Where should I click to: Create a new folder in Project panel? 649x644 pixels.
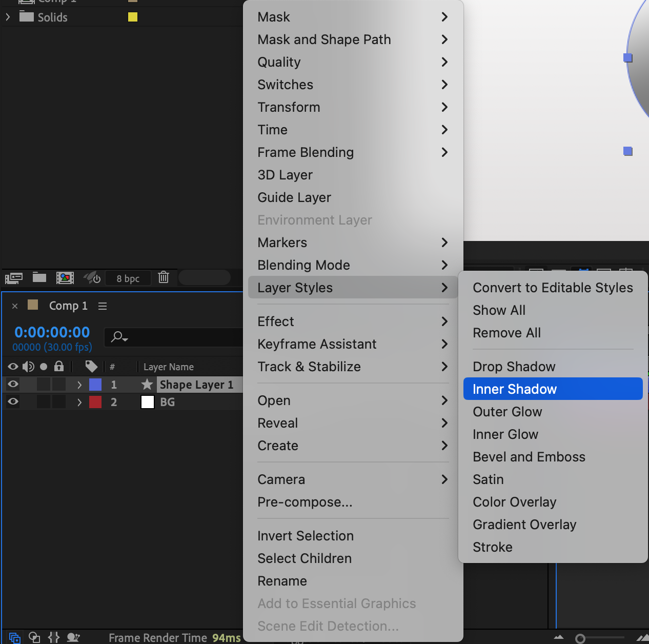point(39,277)
